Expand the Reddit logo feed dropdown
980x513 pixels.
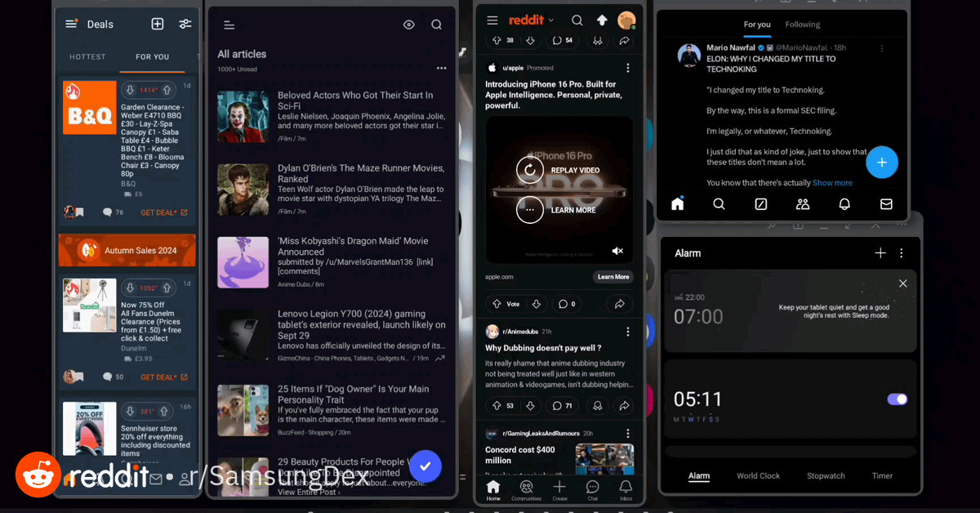(531, 20)
